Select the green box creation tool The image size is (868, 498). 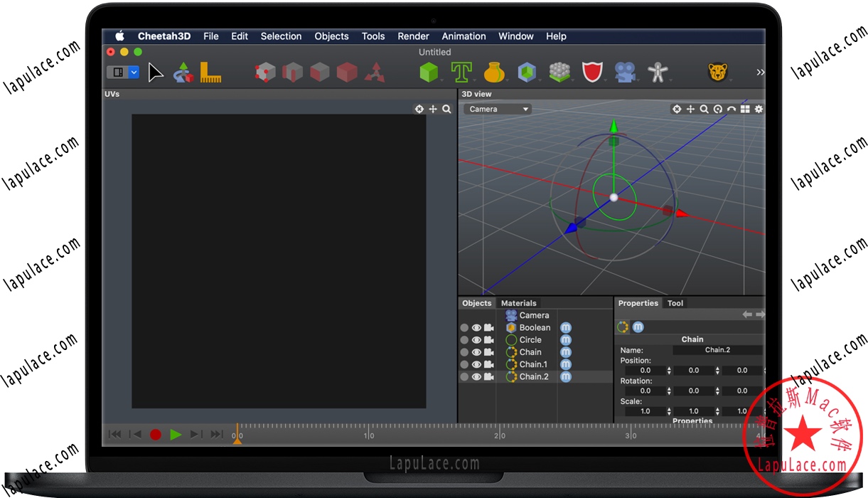click(x=429, y=72)
